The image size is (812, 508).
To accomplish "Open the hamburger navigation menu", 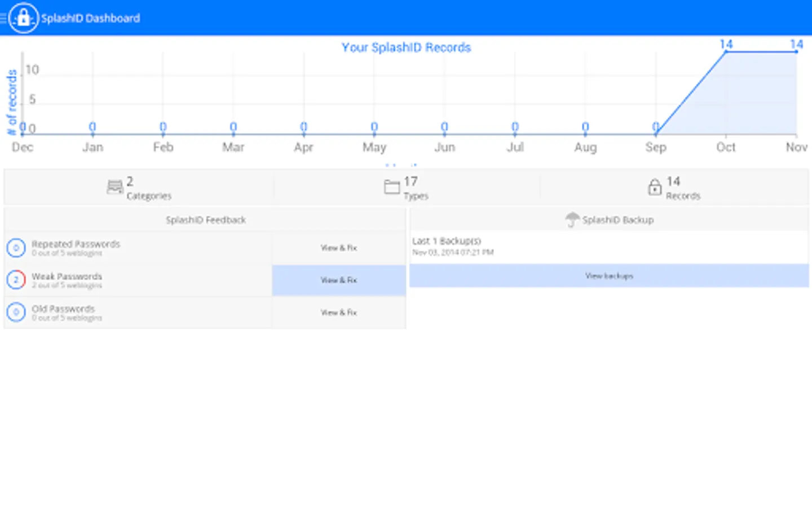I will point(3,18).
